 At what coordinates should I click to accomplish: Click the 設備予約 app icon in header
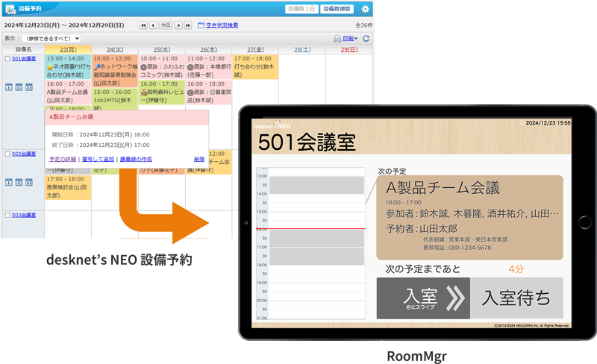[x=10, y=9]
